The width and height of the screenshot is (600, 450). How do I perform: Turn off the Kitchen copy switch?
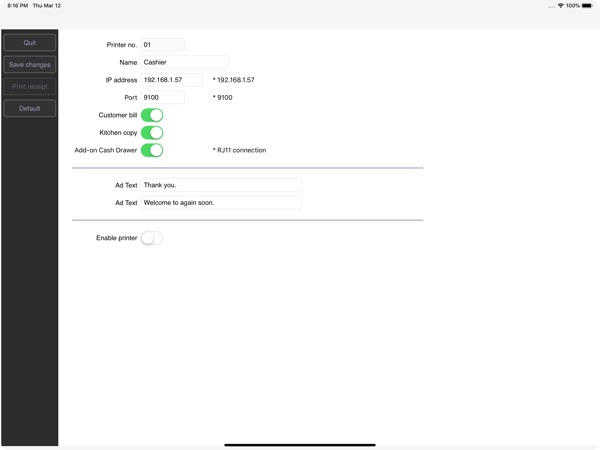[152, 133]
